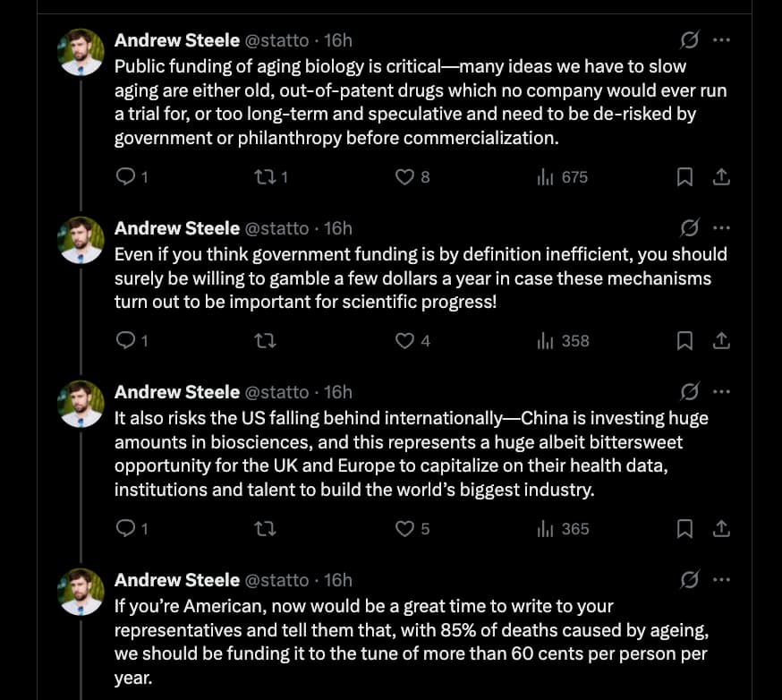Open the 16h timestamp on the 'Even if' tweet

pyautogui.click(x=338, y=228)
